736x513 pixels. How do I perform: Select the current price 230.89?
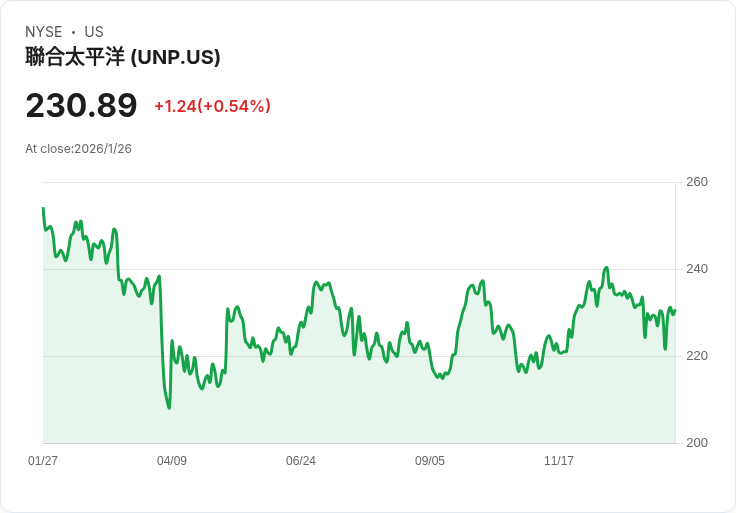[81, 106]
